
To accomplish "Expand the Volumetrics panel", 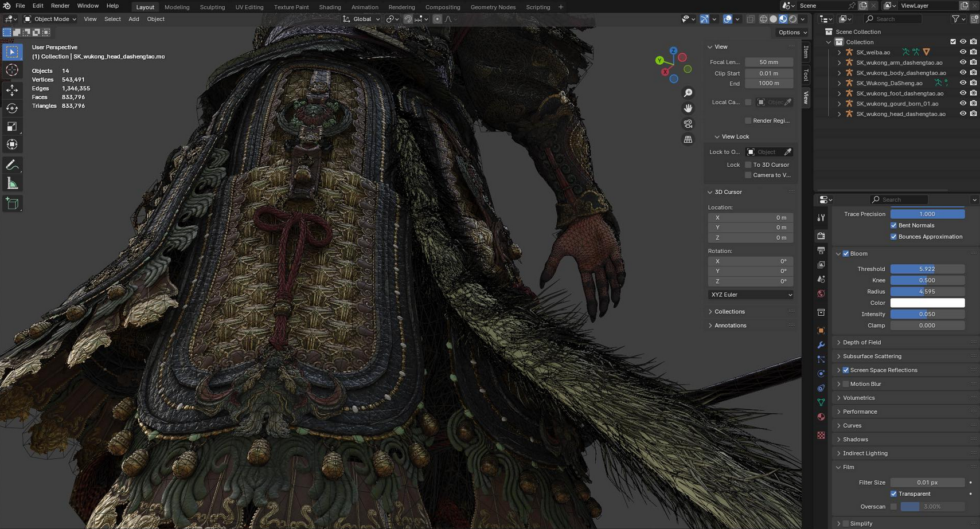I will pos(858,398).
